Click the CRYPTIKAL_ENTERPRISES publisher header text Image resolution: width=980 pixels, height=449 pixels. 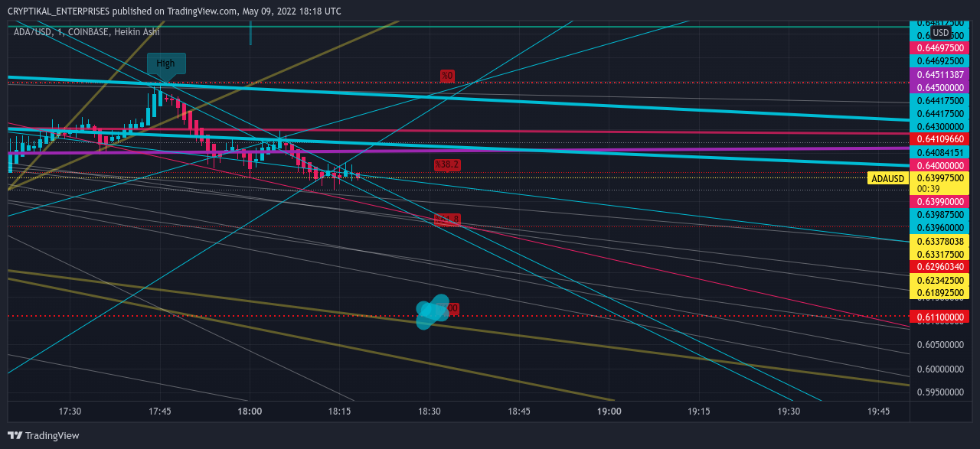pyautogui.click(x=175, y=11)
